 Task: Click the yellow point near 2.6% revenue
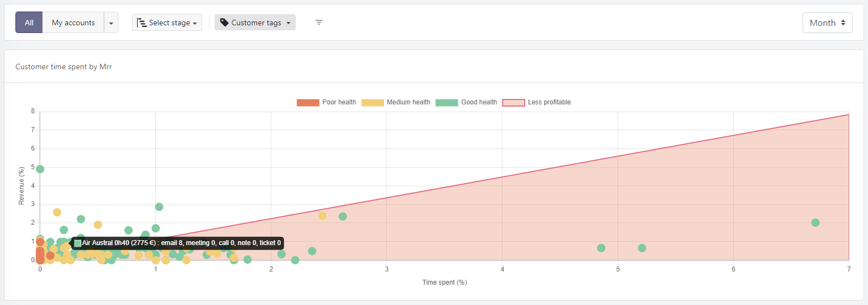click(57, 212)
